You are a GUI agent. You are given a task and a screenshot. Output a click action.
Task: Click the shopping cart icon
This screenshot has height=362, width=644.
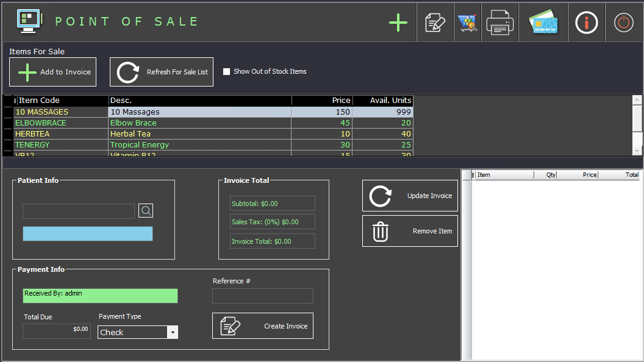(468, 23)
